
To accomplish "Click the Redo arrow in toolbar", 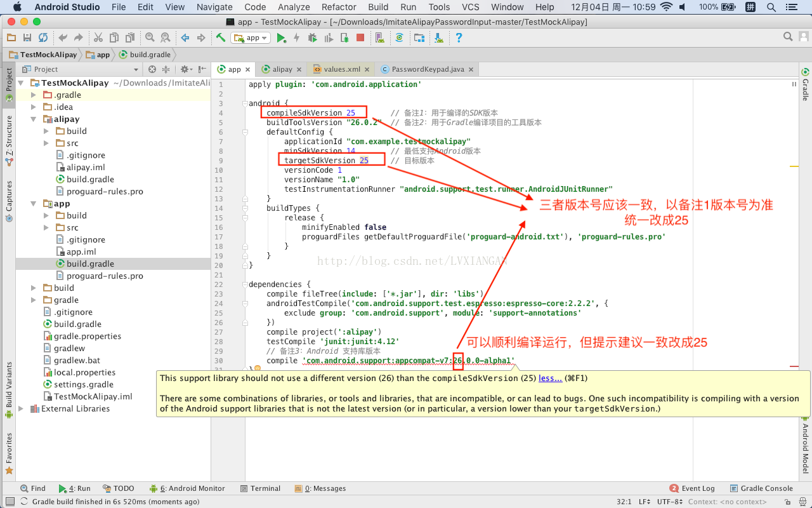I will pyautogui.click(x=79, y=38).
